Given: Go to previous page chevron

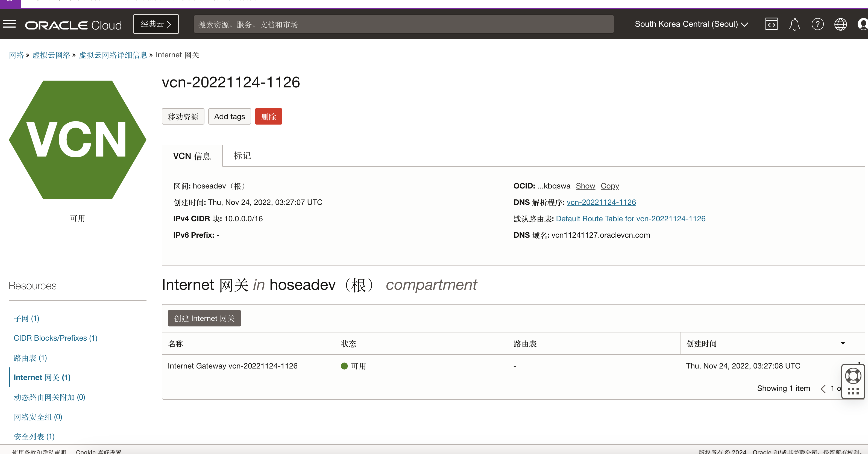Looking at the screenshot, I should click(x=823, y=388).
